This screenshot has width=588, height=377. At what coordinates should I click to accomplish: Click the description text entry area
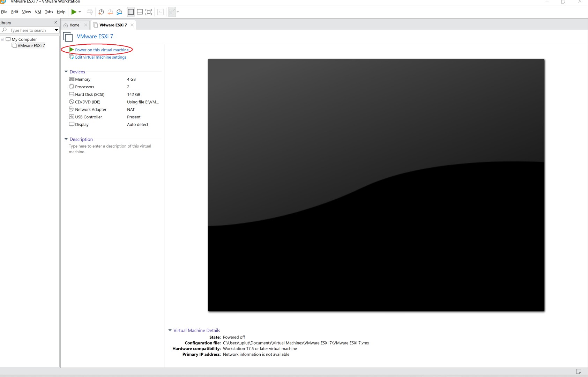pos(110,149)
